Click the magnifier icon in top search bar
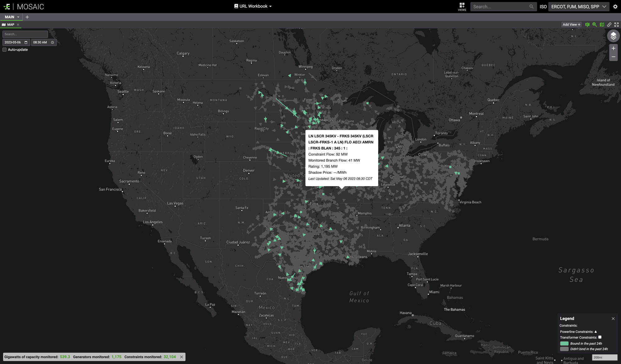 pyautogui.click(x=531, y=7)
